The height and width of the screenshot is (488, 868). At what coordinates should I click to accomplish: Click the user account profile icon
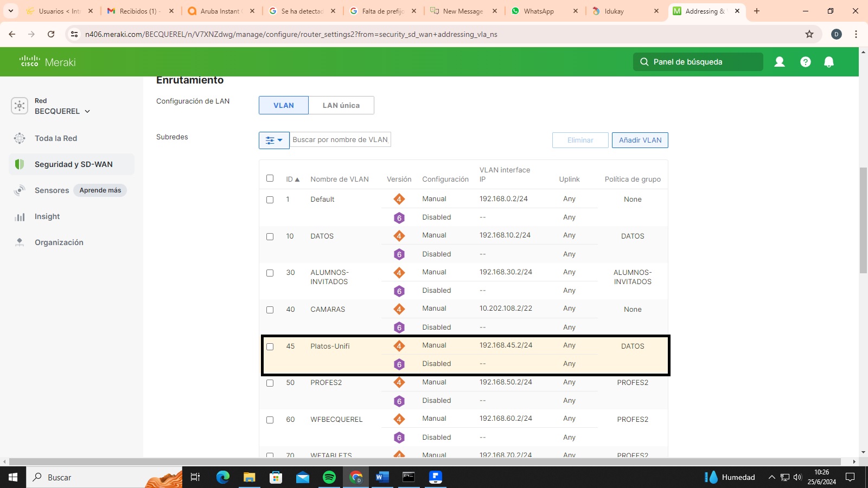tap(780, 62)
